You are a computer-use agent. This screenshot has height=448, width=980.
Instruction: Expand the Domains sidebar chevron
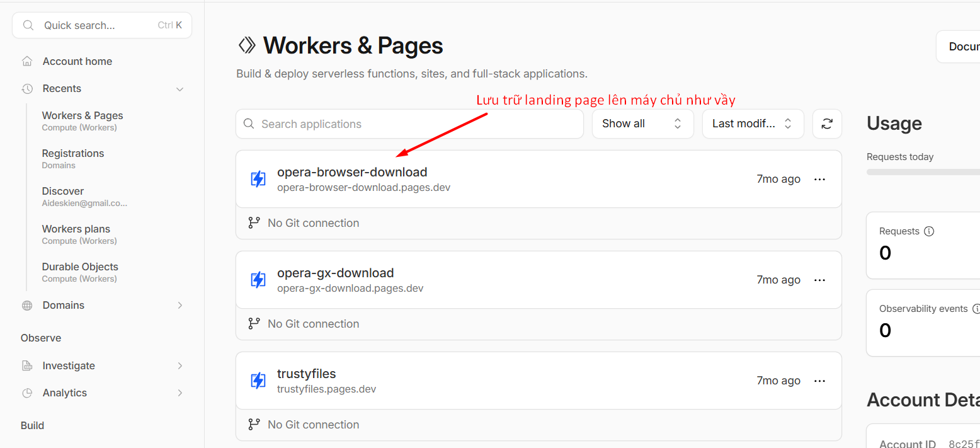click(180, 306)
